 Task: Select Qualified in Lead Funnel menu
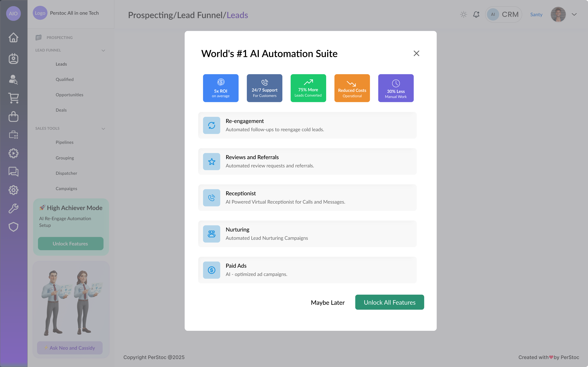[64, 79]
